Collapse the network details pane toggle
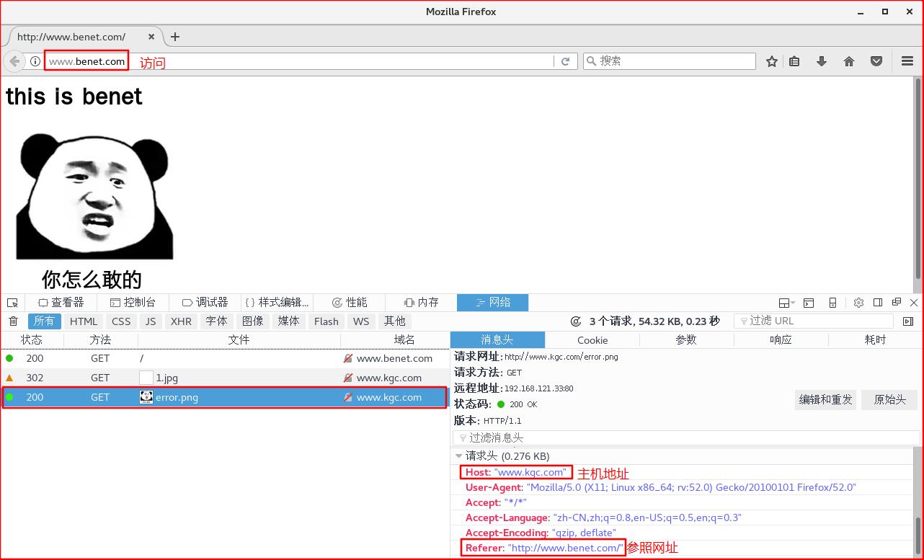Image resolution: width=924 pixels, height=560 pixels. coord(908,321)
